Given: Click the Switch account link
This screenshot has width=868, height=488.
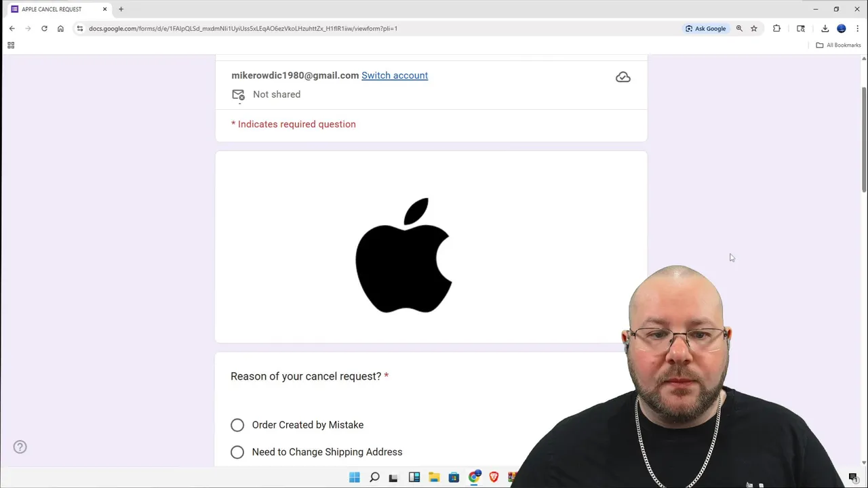Looking at the screenshot, I should pyautogui.click(x=395, y=75).
